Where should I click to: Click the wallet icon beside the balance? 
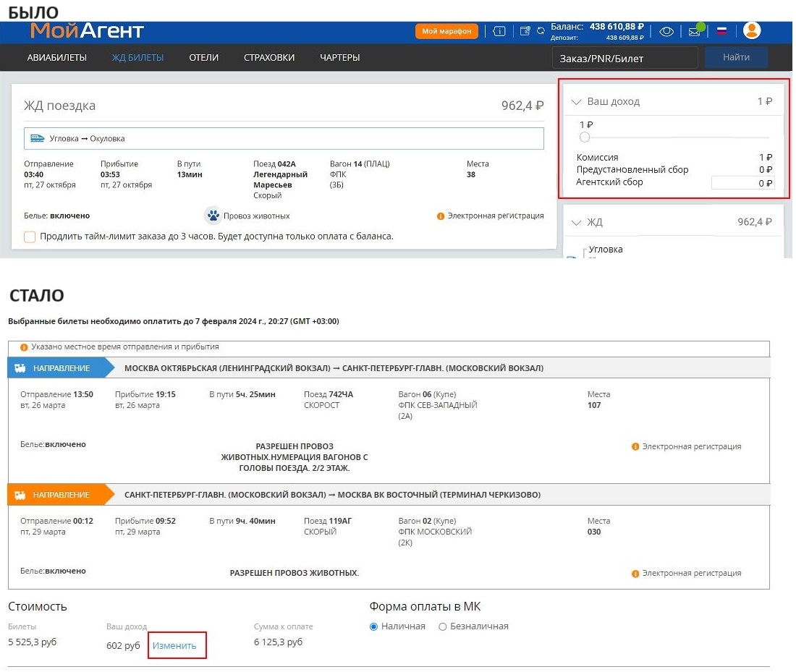pos(525,31)
